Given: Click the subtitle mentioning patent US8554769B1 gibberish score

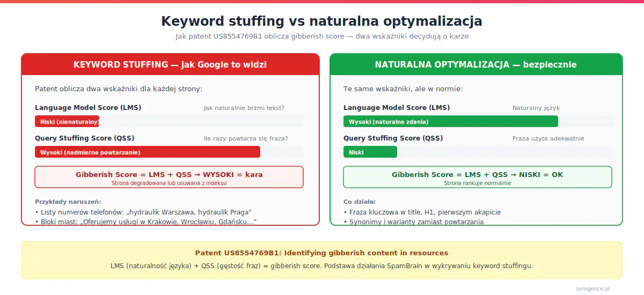Looking at the screenshot, I should tap(322, 36).
